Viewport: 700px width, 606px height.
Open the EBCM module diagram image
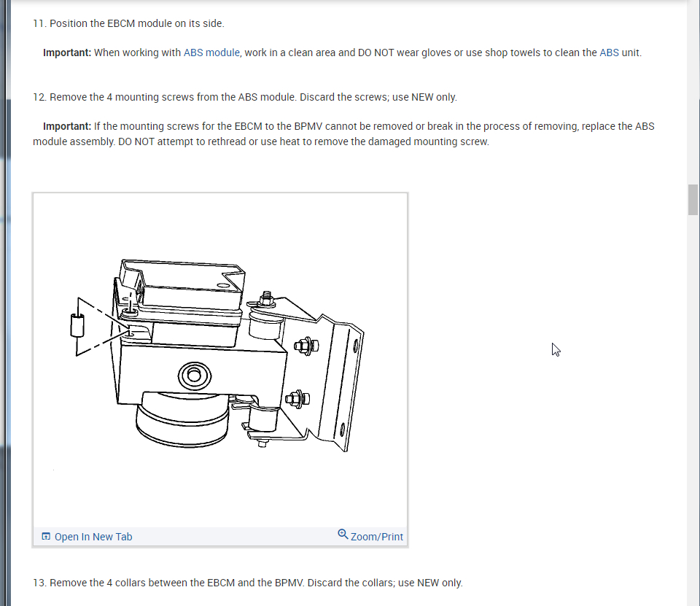[220, 360]
